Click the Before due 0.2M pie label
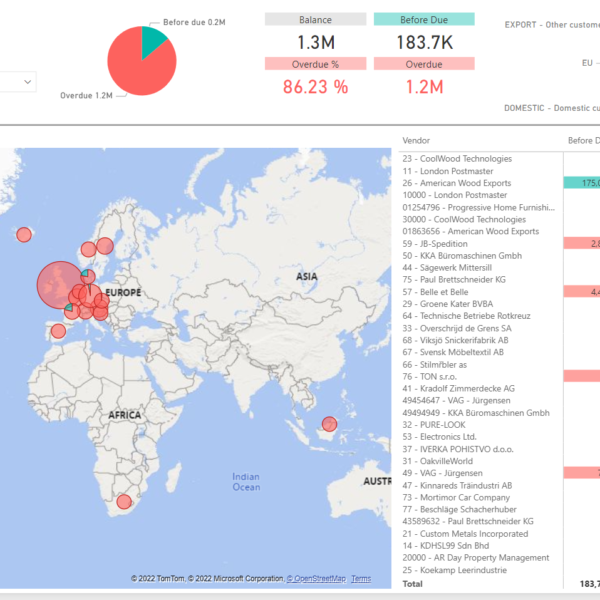 coord(194,23)
